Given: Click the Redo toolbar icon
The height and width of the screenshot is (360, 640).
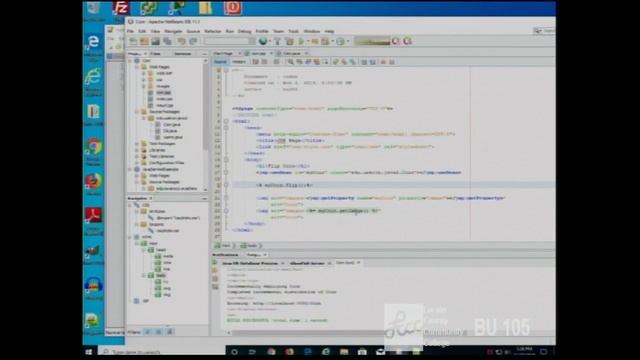Looking at the screenshot, I should click(x=193, y=41).
